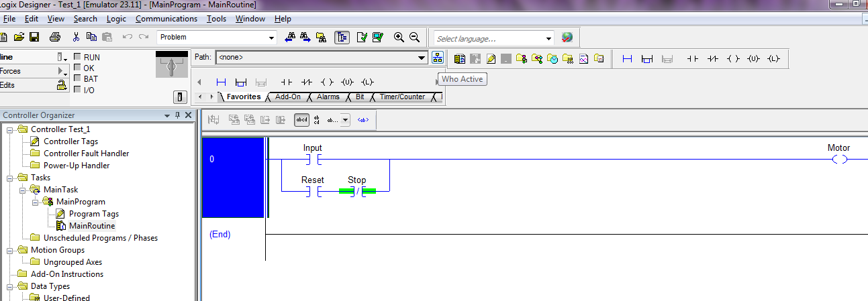The width and height of the screenshot is (868, 301).
Task: Select the Reset contact on rung 0
Action: (313, 191)
